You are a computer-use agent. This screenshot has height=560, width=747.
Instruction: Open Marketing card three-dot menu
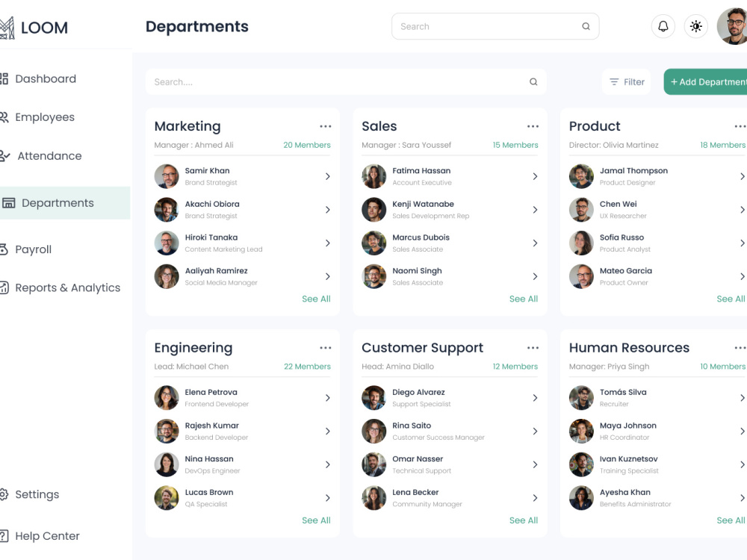326,126
